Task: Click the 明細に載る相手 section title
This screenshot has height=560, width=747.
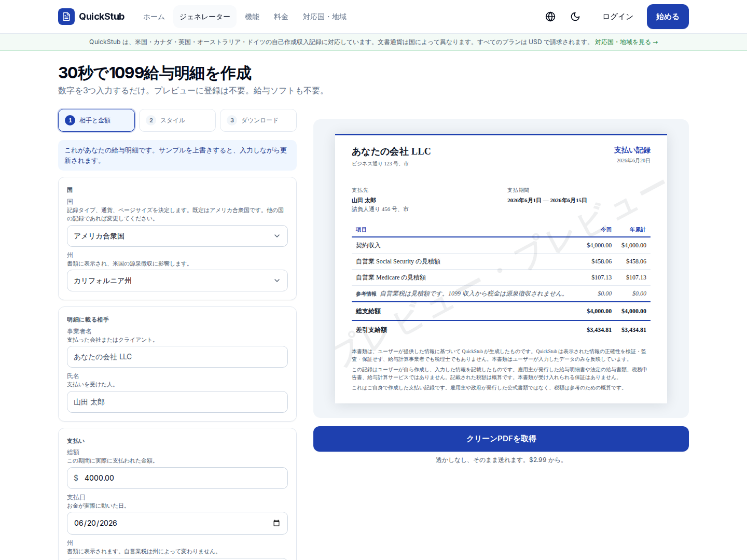Action: point(88,319)
